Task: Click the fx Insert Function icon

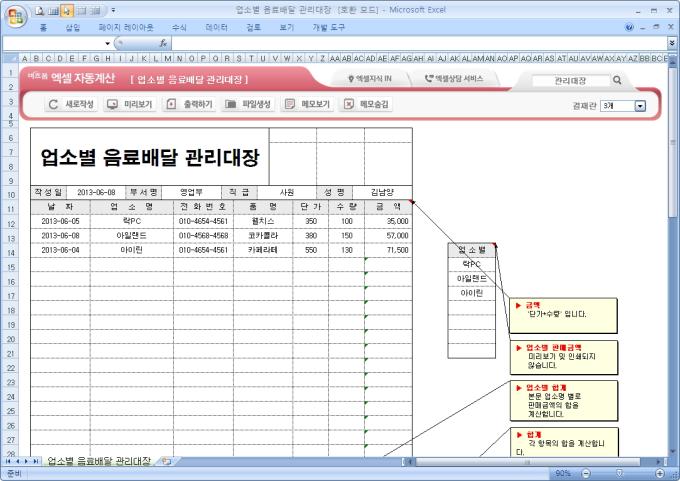Action: pyautogui.click(x=163, y=43)
